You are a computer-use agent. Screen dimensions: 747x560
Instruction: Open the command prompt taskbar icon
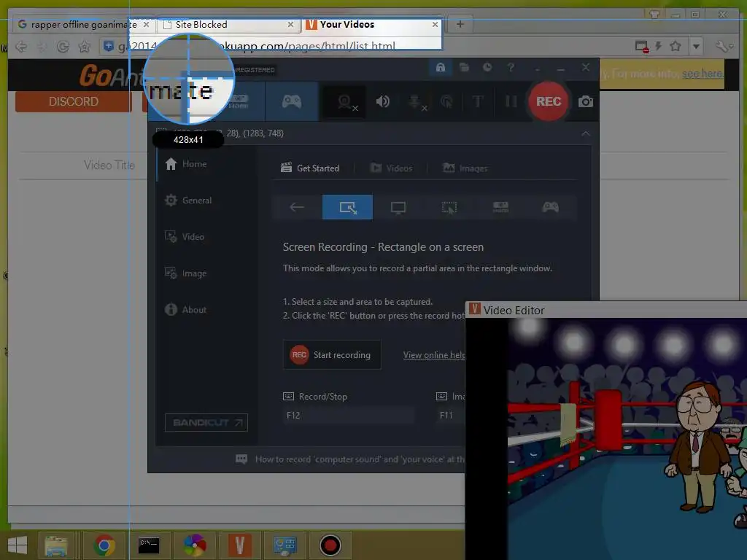pos(149,545)
